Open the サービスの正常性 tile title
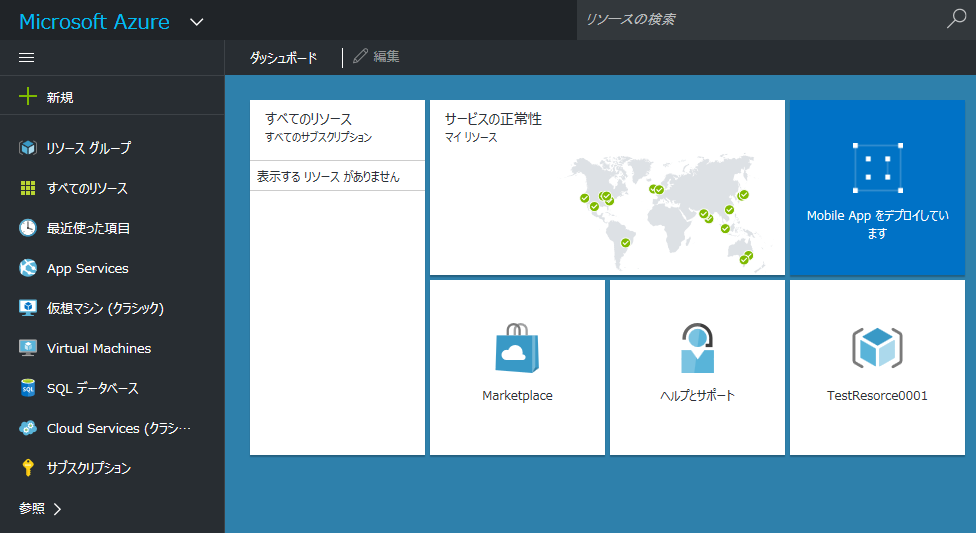 coord(493,119)
